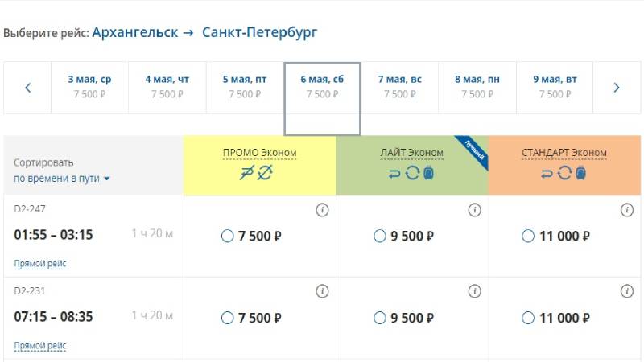Show later dates with right chevron
Viewport: 644px width, 362px height.
616,88
